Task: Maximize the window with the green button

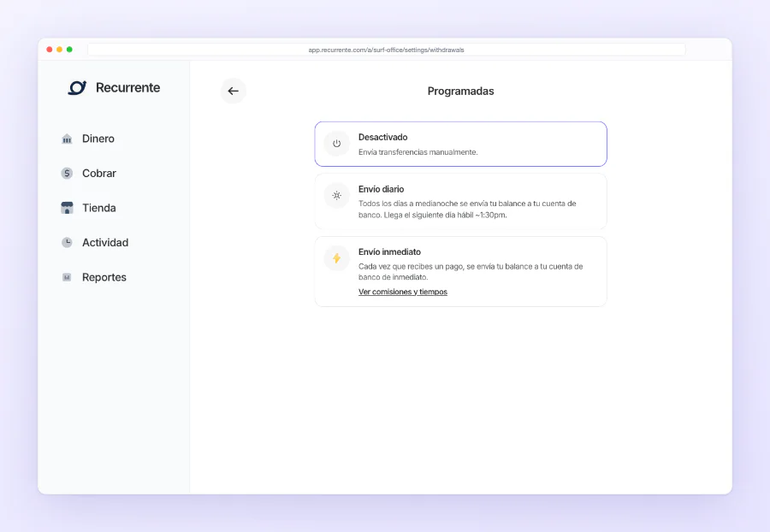Action: tap(69, 50)
